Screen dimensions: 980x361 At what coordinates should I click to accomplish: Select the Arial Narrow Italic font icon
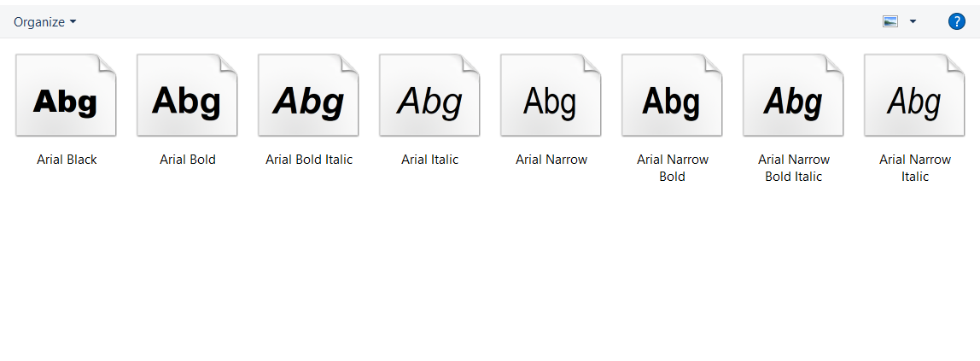(914, 96)
